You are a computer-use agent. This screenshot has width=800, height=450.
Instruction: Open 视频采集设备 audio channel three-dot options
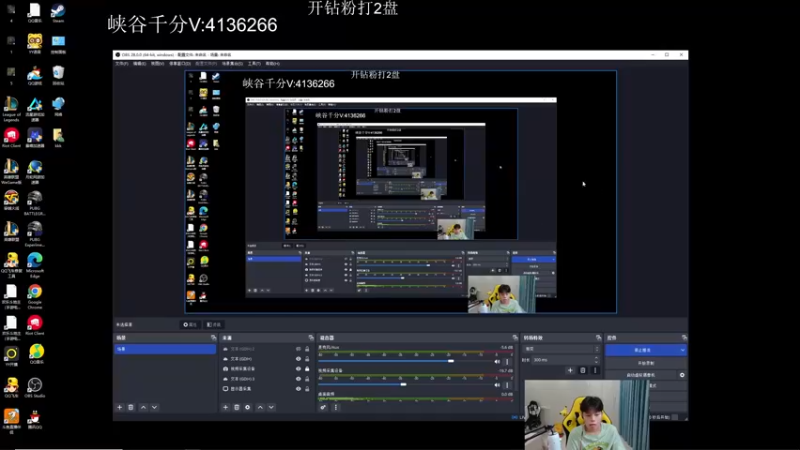[507, 385]
